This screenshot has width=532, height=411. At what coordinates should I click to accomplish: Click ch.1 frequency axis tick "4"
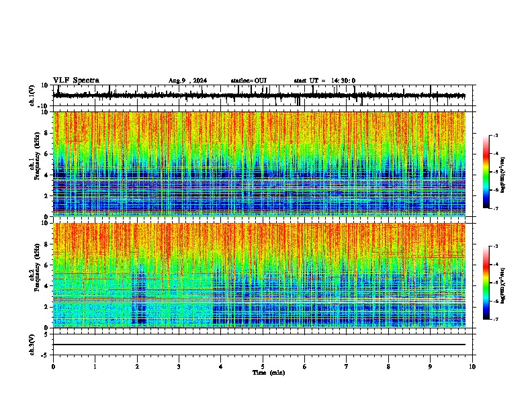[47, 175]
